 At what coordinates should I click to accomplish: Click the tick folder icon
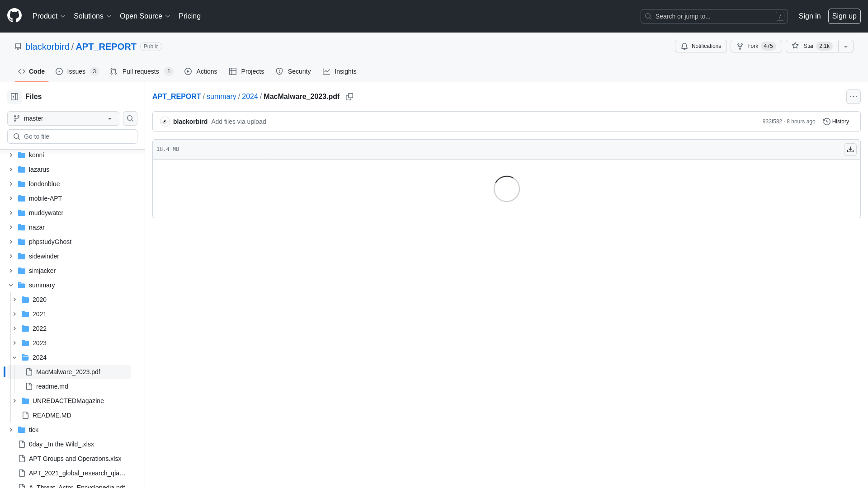[22, 430]
